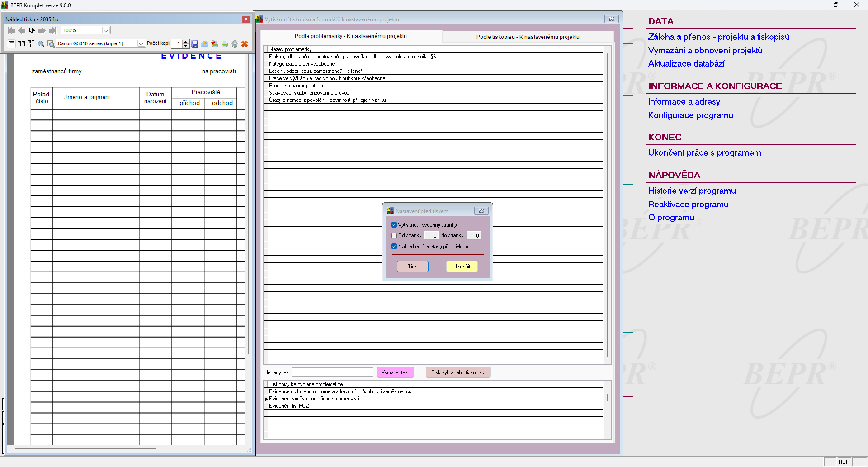
Task: Open Záloha a přenos - projektu a tiskopisů
Action: (x=719, y=37)
